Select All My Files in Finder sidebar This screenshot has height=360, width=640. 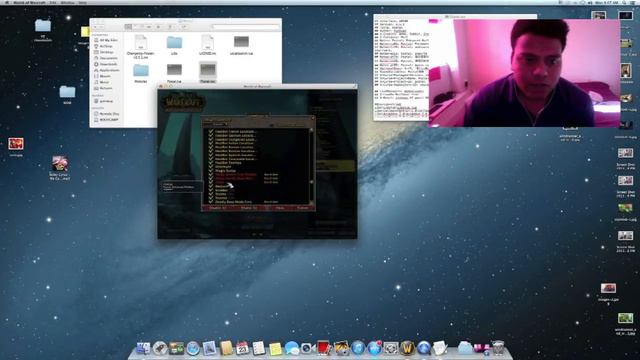[106, 40]
